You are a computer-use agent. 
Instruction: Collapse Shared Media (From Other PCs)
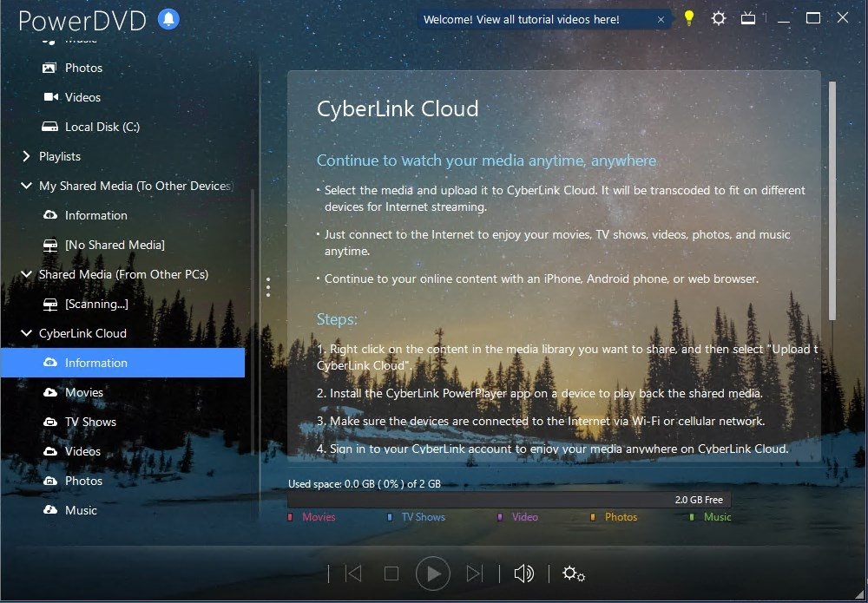point(26,274)
